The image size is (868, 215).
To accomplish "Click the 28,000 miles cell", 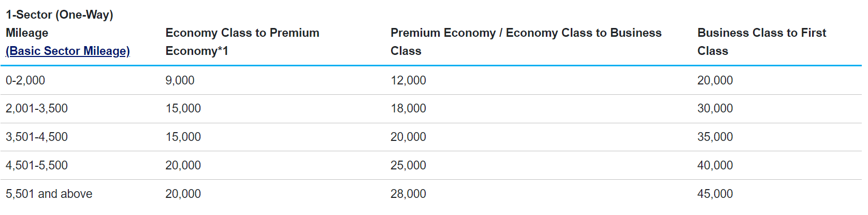I will 408,194.
